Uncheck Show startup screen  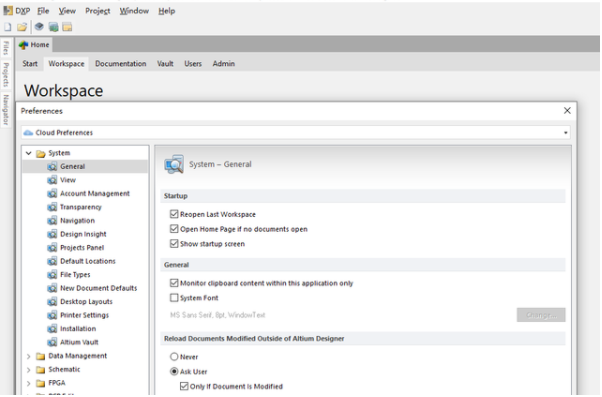174,244
